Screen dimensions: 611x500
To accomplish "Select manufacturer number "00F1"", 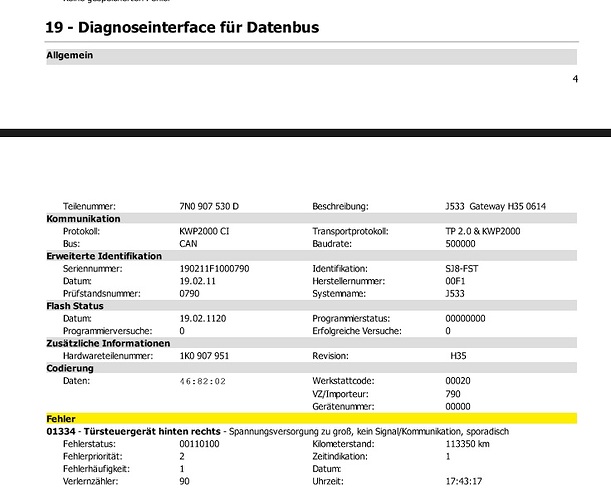I will (x=455, y=281).
